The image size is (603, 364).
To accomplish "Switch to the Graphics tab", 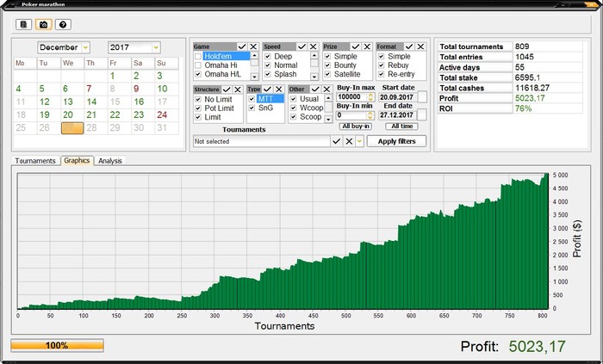I will point(77,161).
